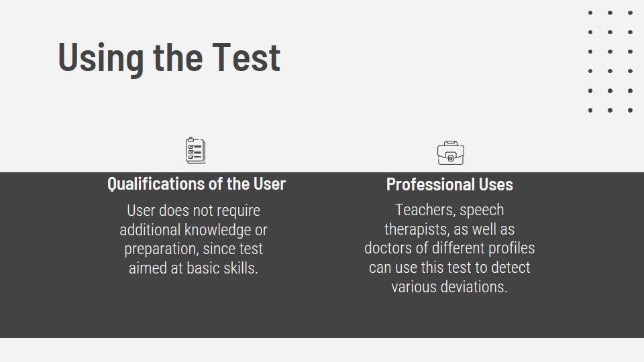Select the "Using the Test" slide title
Screen dimensions: 644x362
pos(169,56)
